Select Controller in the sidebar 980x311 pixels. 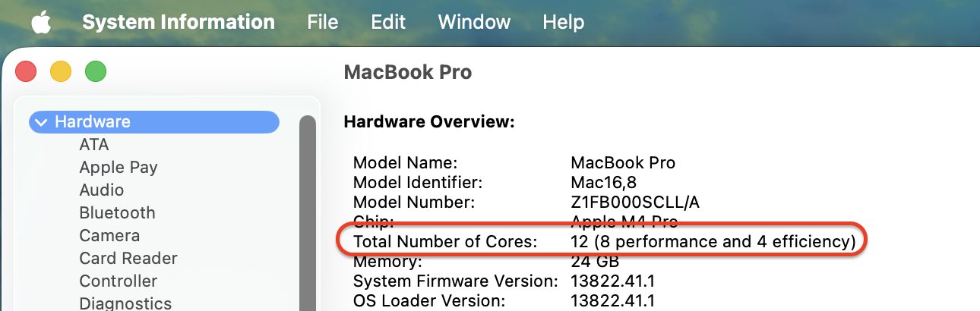[x=119, y=281]
